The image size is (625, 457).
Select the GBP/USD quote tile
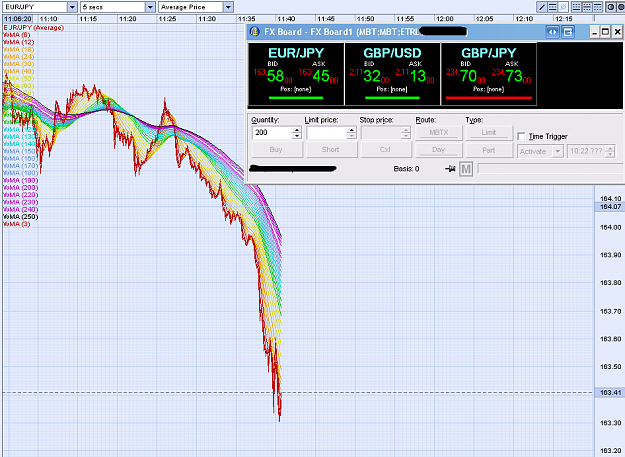tap(393, 74)
